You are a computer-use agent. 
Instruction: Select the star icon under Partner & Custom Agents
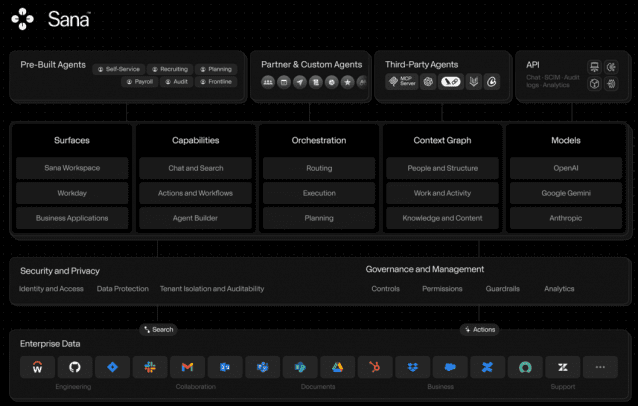point(347,82)
